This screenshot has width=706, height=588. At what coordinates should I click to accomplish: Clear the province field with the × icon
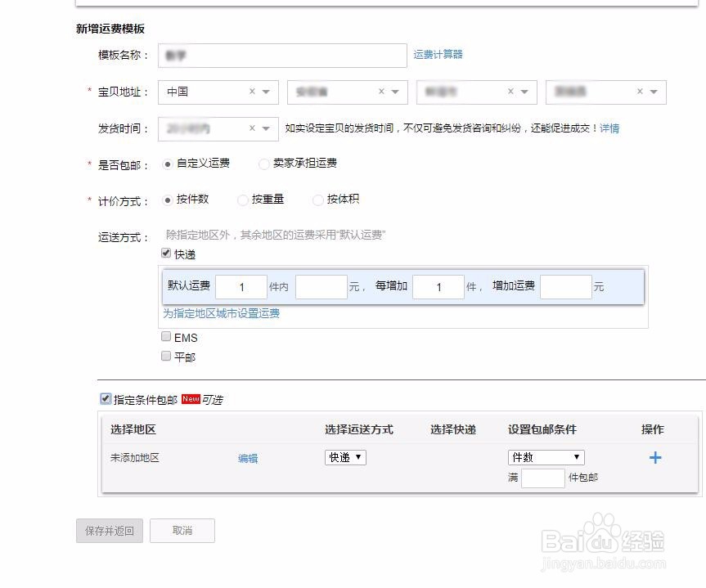(380, 92)
